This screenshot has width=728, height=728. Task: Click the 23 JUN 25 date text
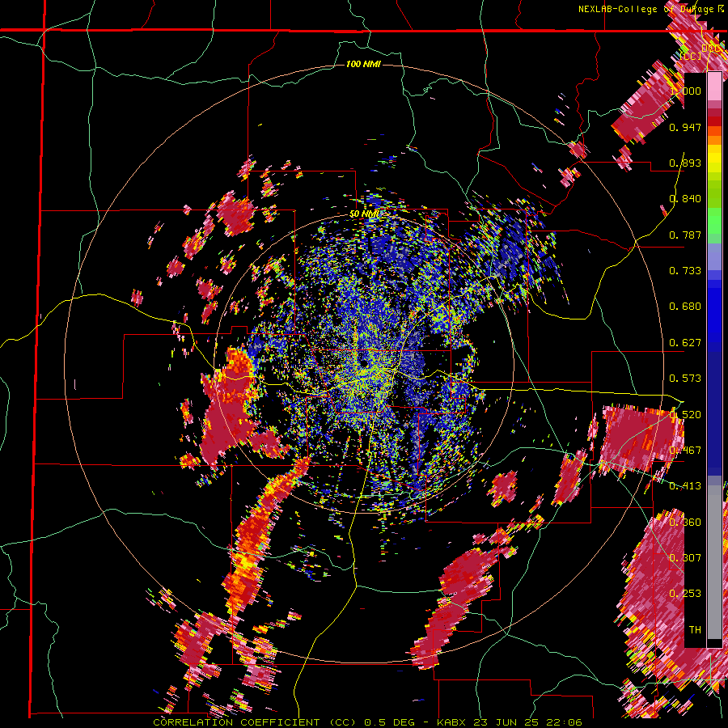(x=506, y=722)
